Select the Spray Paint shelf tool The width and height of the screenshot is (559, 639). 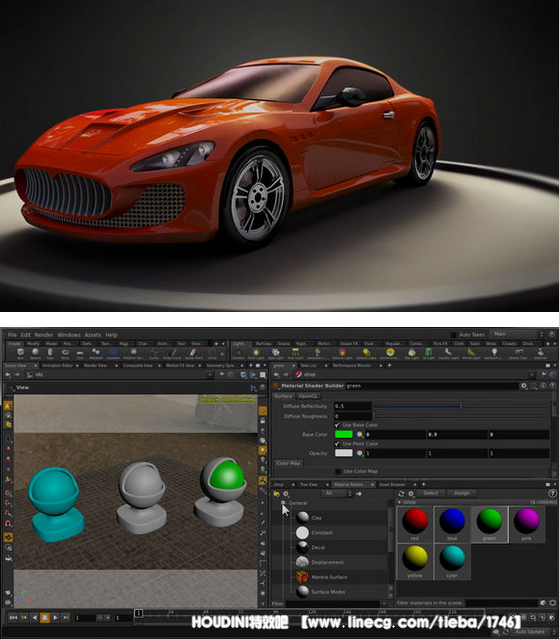click(x=194, y=353)
